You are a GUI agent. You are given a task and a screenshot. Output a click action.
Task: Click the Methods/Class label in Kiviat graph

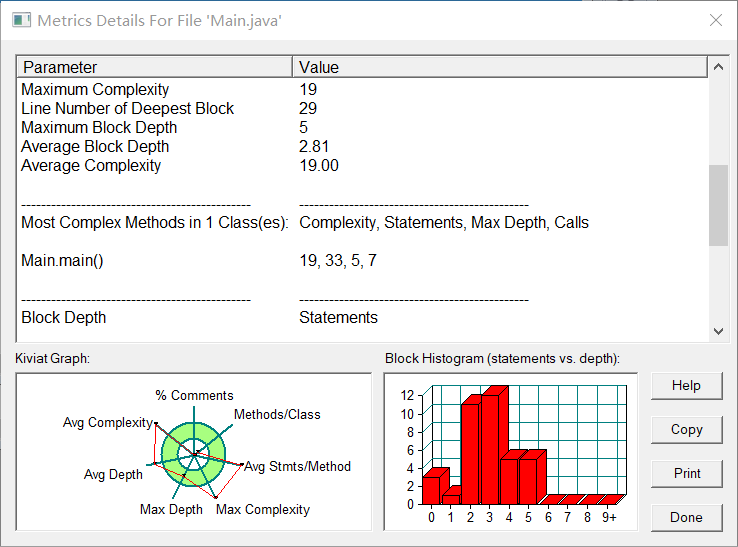point(277,414)
